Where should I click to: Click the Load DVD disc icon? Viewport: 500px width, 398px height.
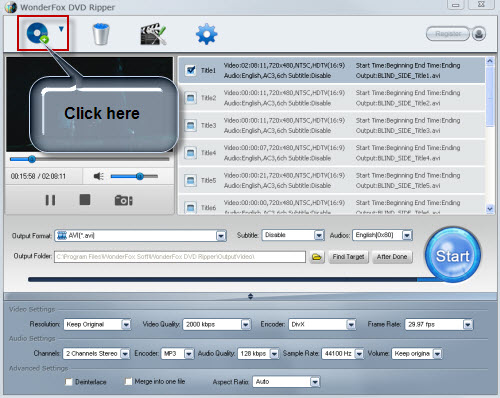click(x=37, y=33)
